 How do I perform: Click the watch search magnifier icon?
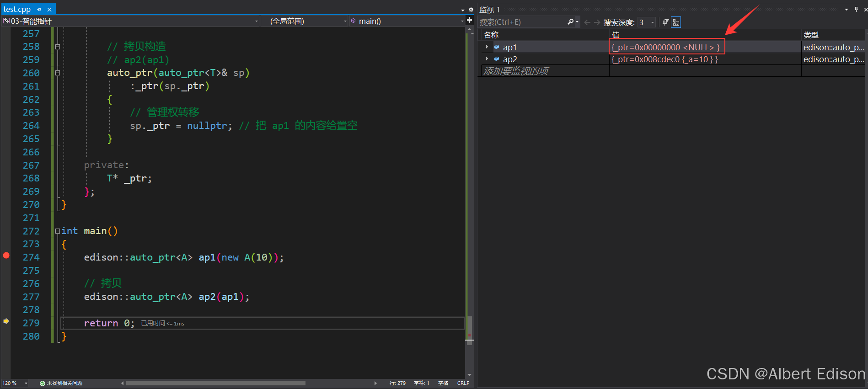coord(570,22)
